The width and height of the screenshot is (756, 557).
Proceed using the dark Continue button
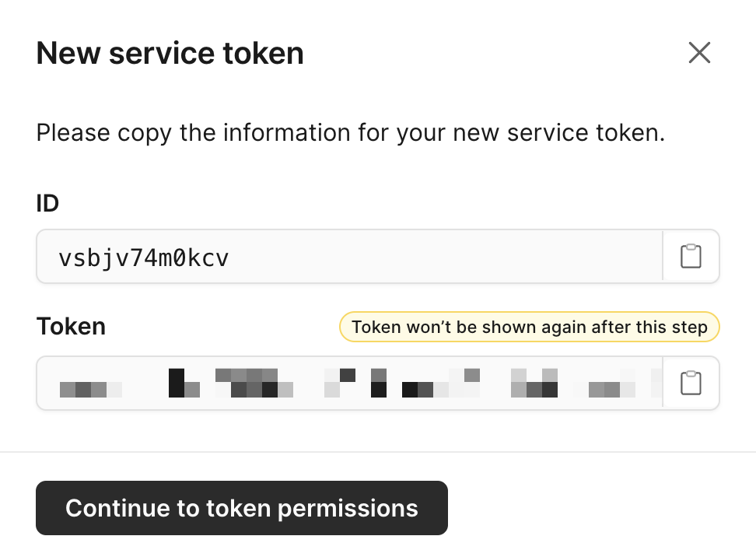point(242,508)
